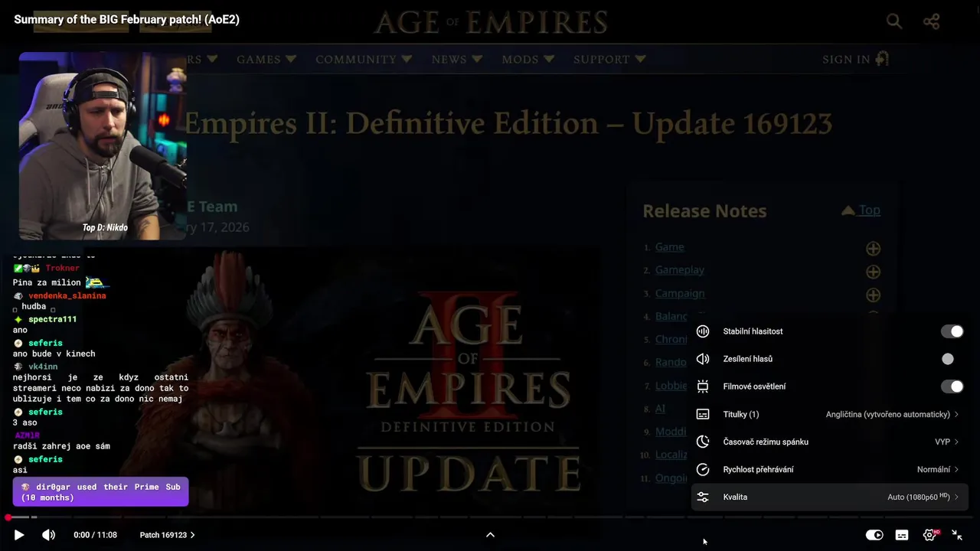Open Rychlost přehrávání submenu
The image size is (980, 551).
[830, 469]
